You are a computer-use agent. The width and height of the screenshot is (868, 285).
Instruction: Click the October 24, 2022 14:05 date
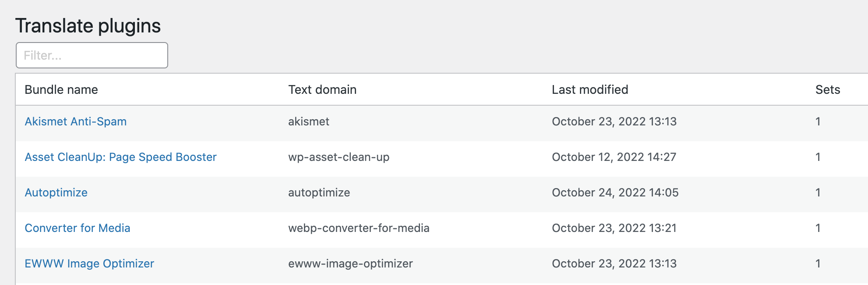pos(615,192)
